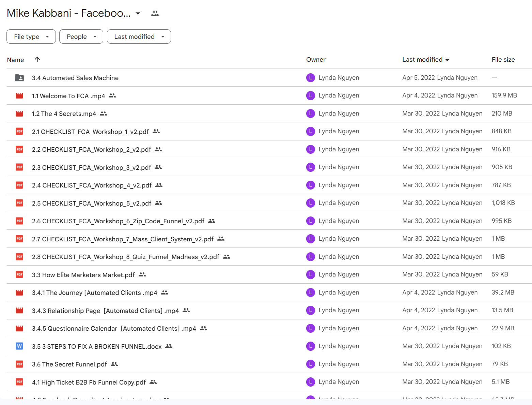Select 2.4 CHECKLIST_FCA_Workshop_4_v2.pdf file name

(x=92, y=185)
